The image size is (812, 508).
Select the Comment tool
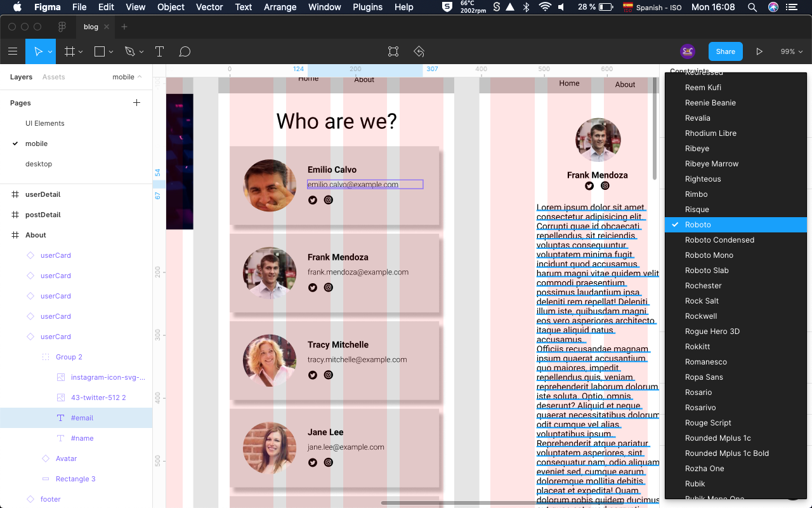pos(185,51)
